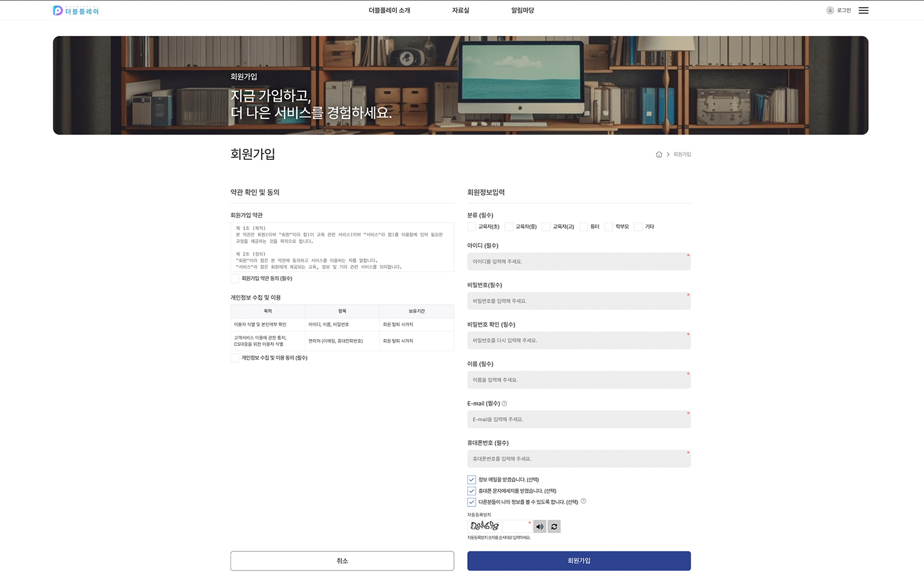Check the 교육자(초) category box

(x=471, y=227)
